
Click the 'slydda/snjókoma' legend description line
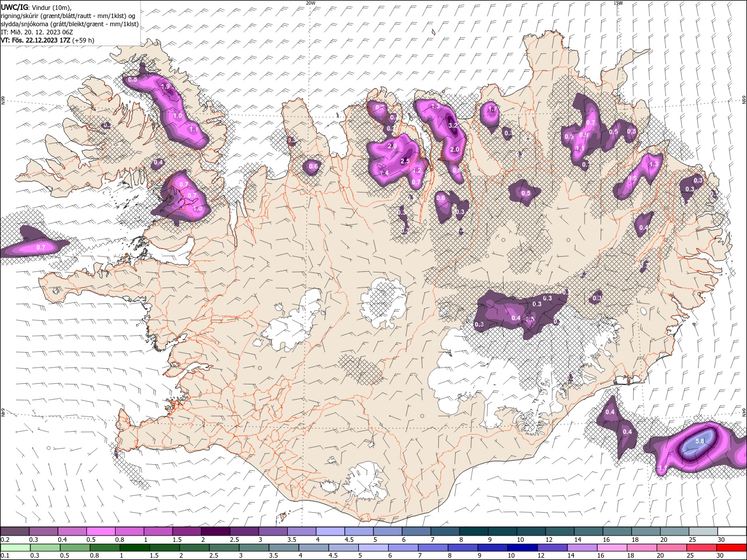click(x=70, y=24)
